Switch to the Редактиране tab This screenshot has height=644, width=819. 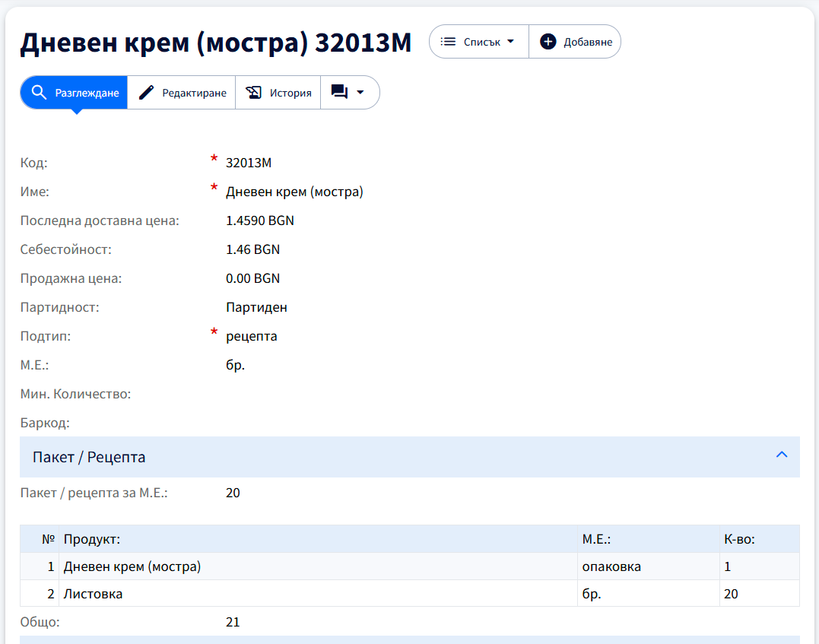coord(181,91)
